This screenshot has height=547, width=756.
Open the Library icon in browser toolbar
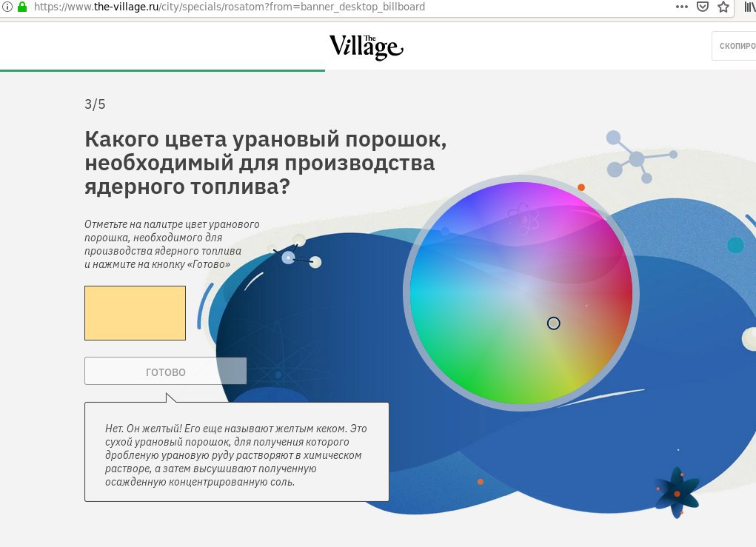[750, 7]
